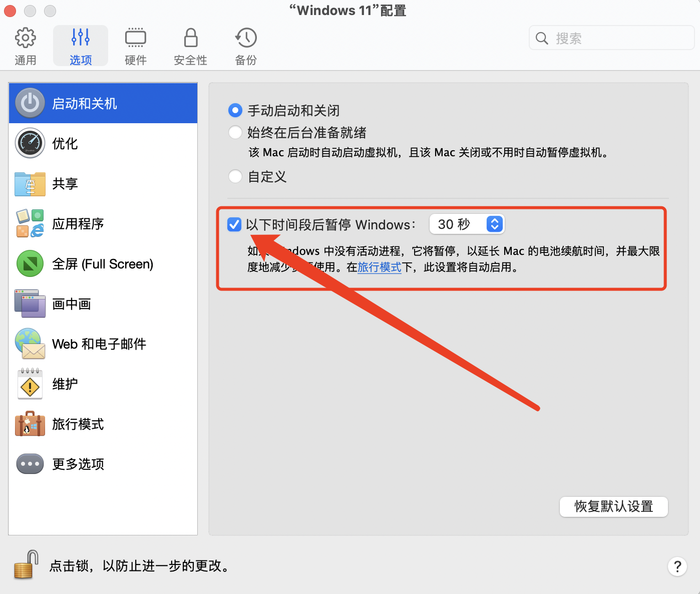The height and width of the screenshot is (594, 700).
Task: Click the 画中画 windows icon
Action: (x=30, y=304)
